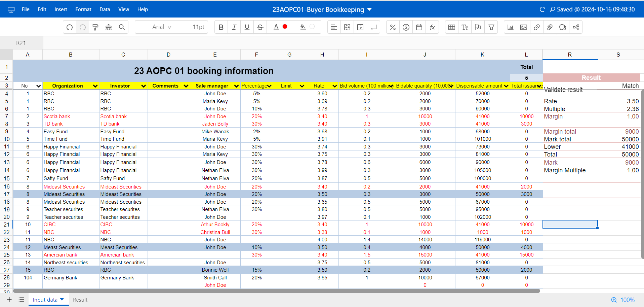Image resolution: width=644 pixels, height=307 pixels.
Task: Click the text style Tt icon
Action: [465, 27]
